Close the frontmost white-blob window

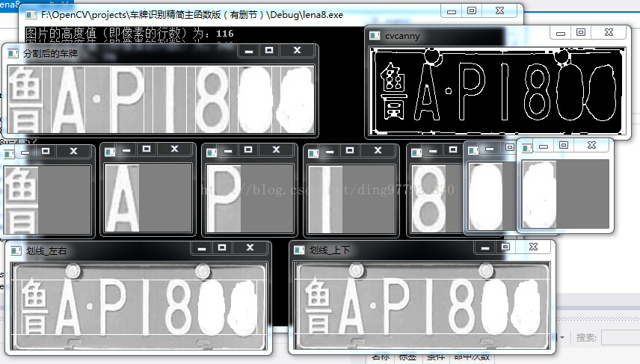click(x=591, y=145)
